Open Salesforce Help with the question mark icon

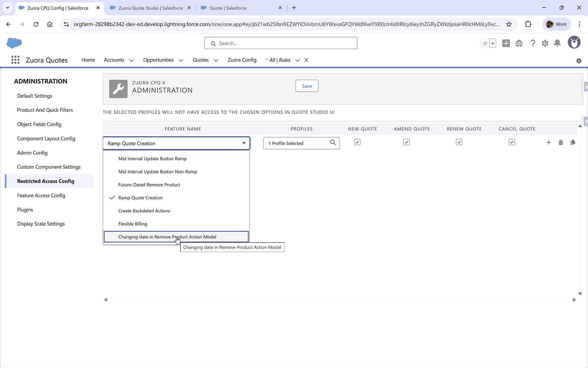click(x=533, y=43)
